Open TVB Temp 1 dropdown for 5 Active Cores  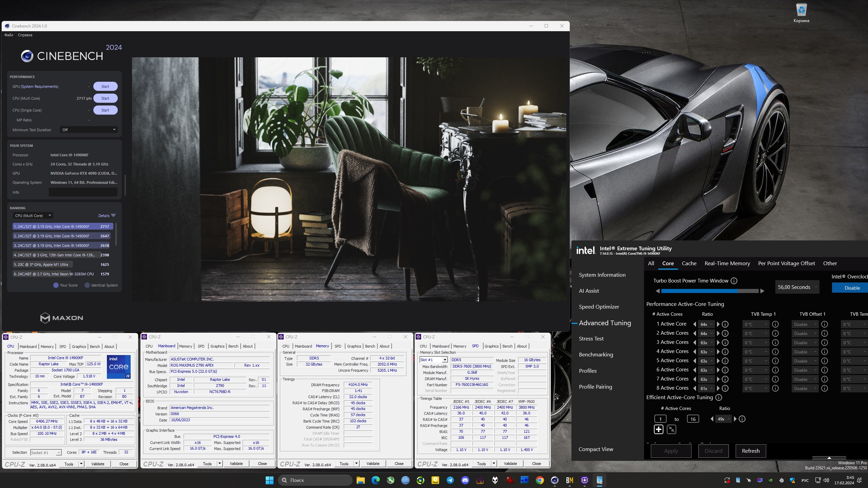point(756,361)
